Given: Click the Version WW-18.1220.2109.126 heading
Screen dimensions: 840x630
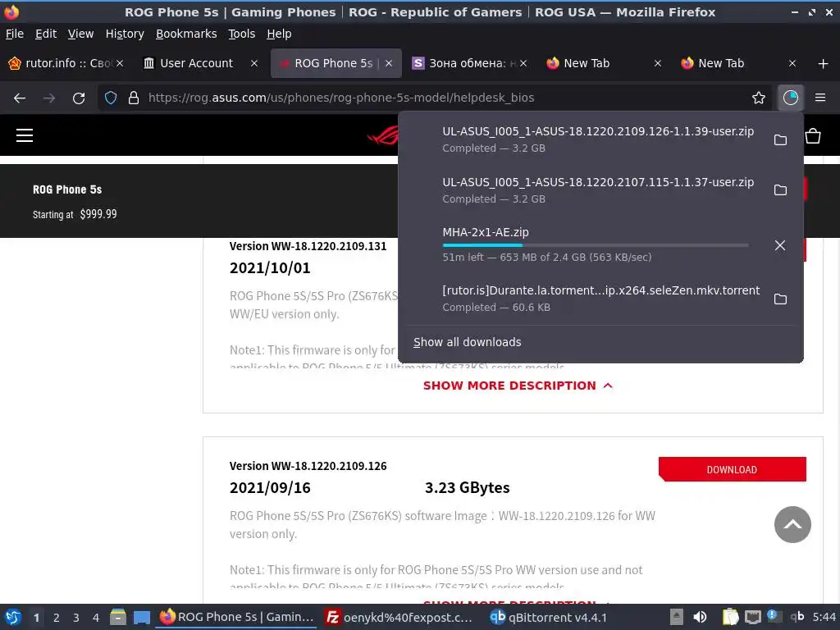Looking at the screenshot, I should [x=308, y=466].
